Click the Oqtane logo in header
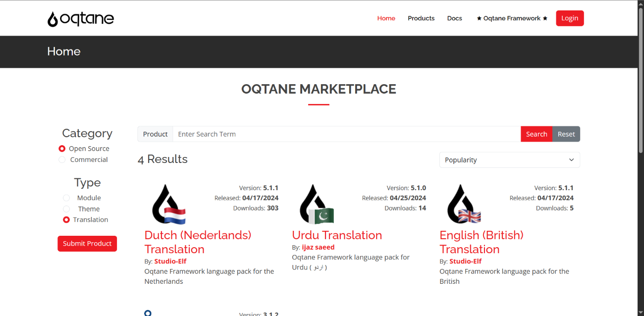 point(81,19)
